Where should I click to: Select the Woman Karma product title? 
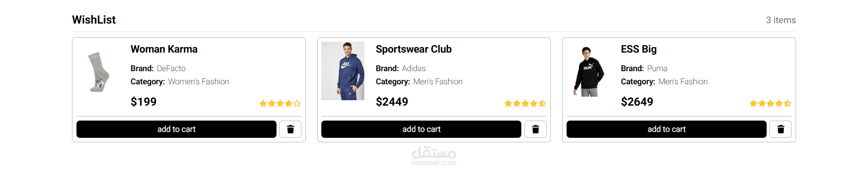pos(164,49)
